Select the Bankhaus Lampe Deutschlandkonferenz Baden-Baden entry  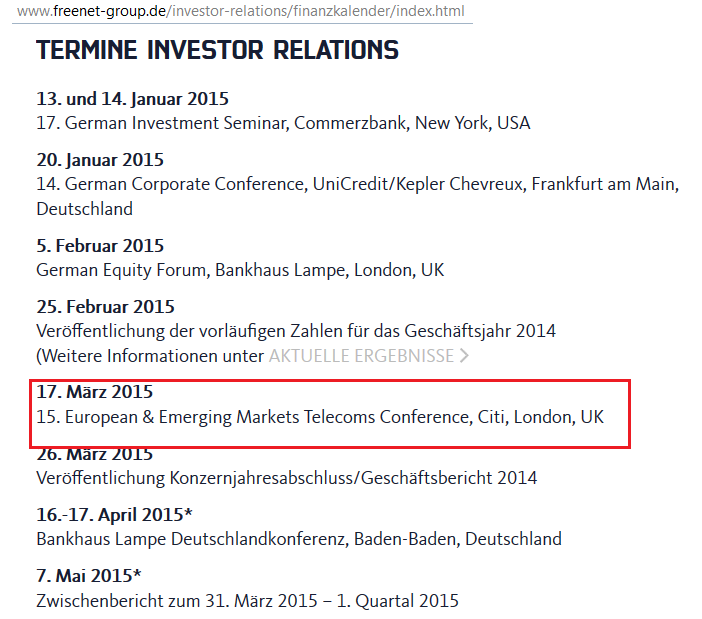(299, 539)
